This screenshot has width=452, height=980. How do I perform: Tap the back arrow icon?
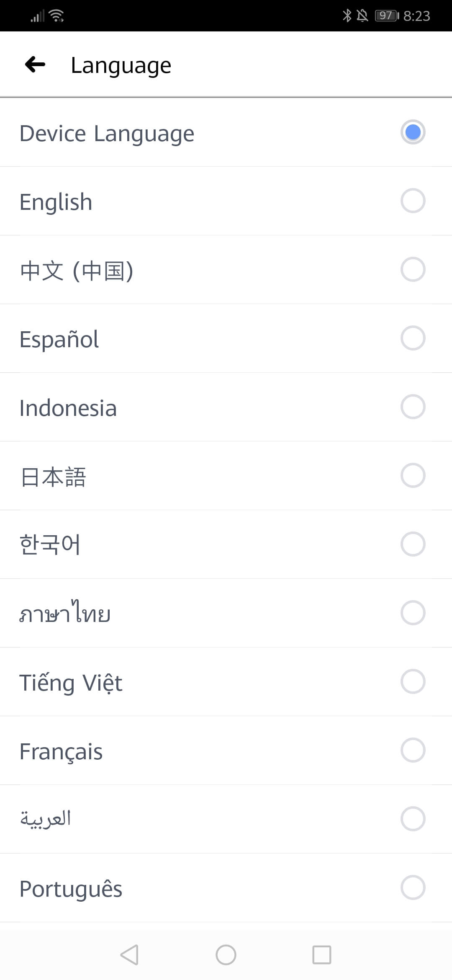(x=35, y=64)
